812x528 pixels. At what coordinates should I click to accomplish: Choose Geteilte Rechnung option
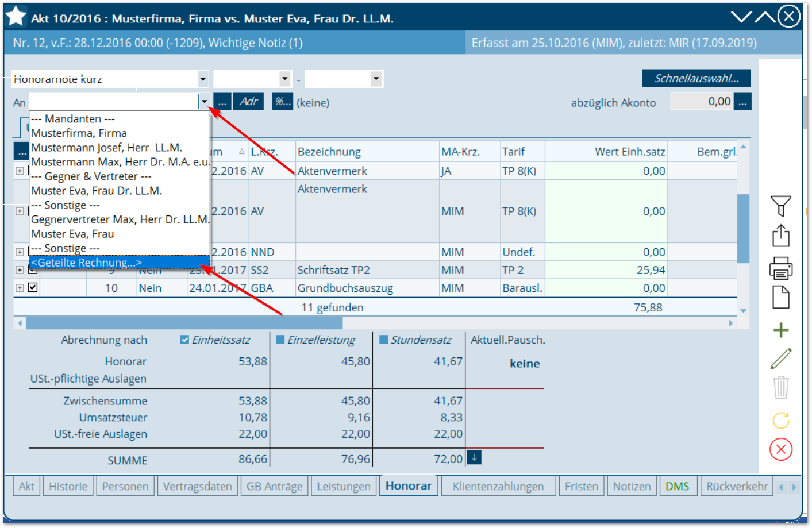pyautogui.click(x=120, y=263)
